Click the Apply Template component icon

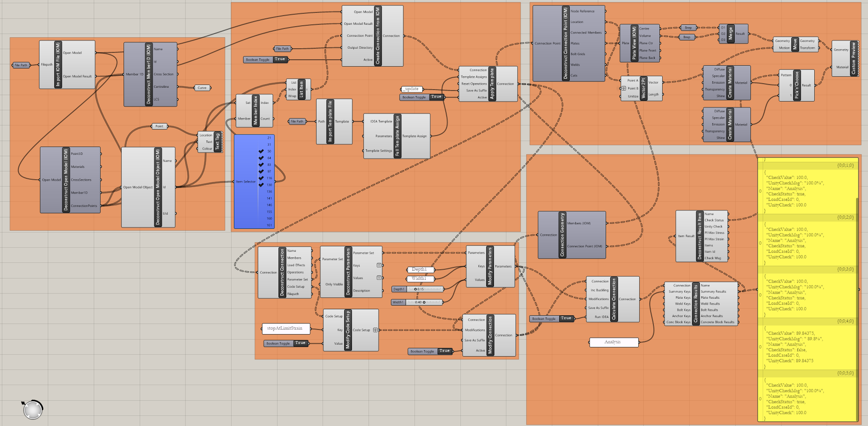(492, 83)
